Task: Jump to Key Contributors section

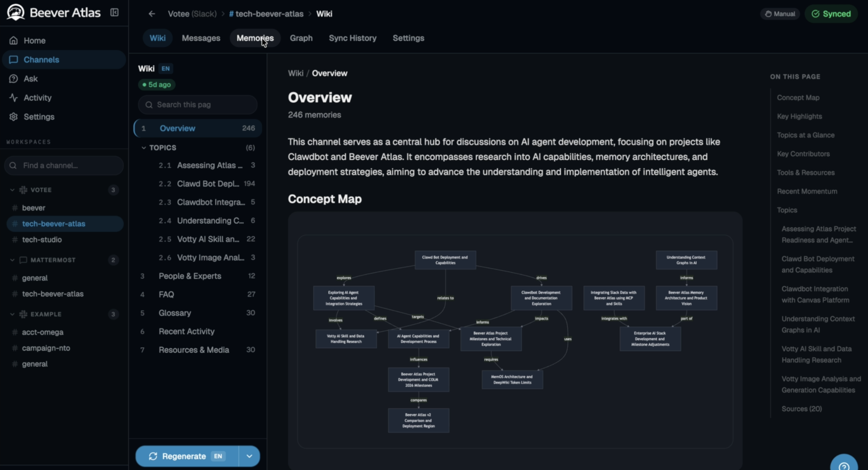Action: tap(803, 154)
